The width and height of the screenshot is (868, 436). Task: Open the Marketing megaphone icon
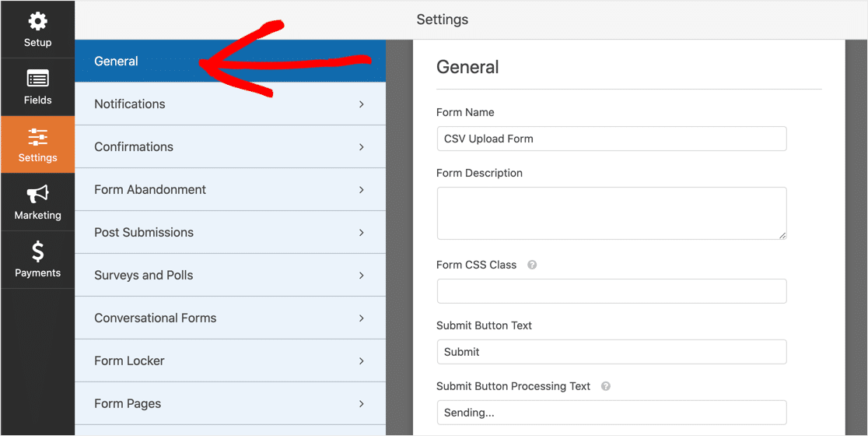[37, 194]
